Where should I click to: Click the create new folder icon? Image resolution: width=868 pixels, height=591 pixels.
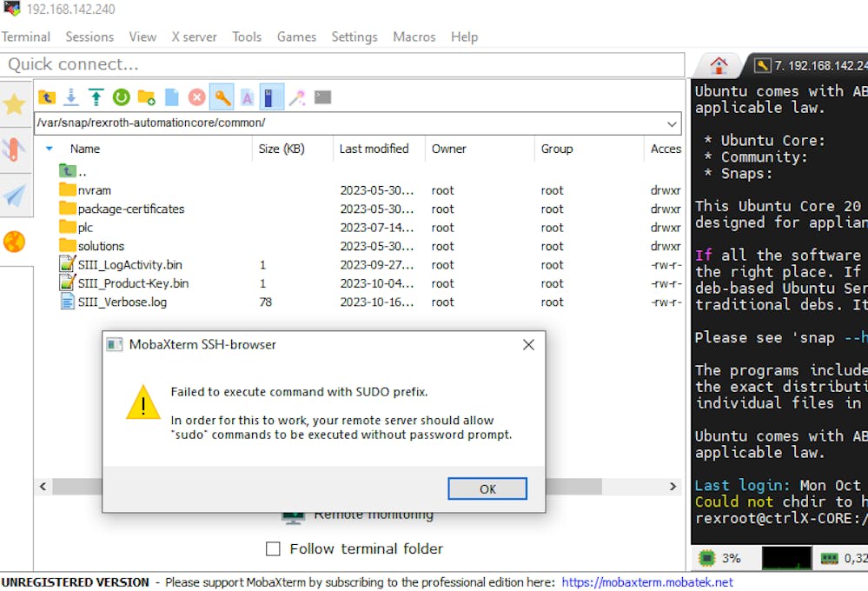(x=146, y=97)
